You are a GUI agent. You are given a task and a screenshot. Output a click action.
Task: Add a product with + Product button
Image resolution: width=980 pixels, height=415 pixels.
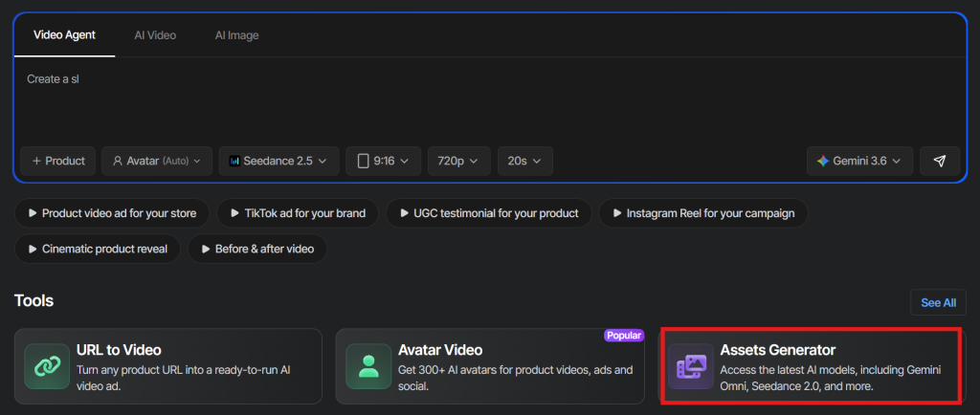[x=57, y=161]
